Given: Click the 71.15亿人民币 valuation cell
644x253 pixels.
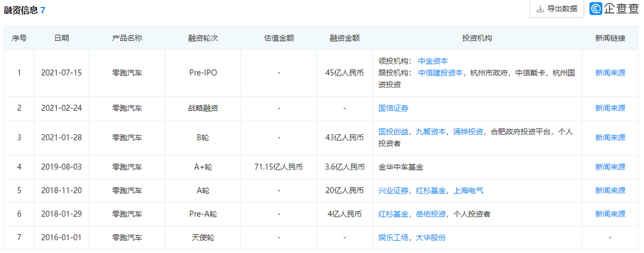Looking at the screenshot, I should [279, 167].
